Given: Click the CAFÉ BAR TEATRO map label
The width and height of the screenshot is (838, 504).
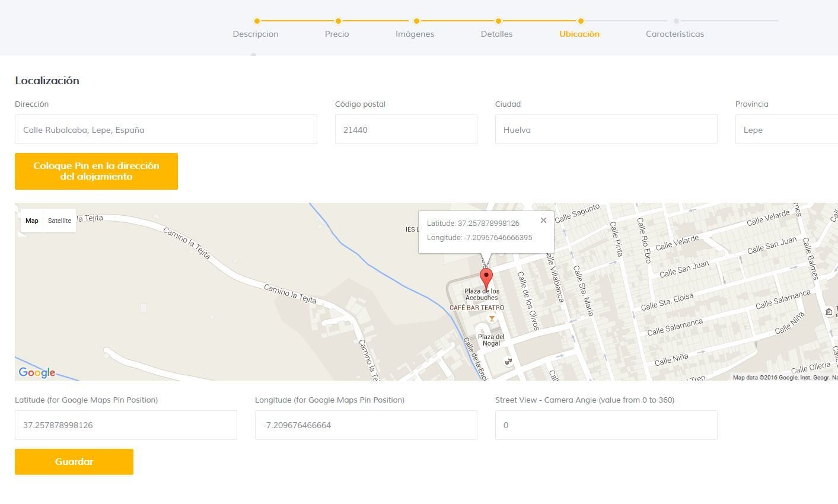Looking at the screenshot, I should point(477,308).
